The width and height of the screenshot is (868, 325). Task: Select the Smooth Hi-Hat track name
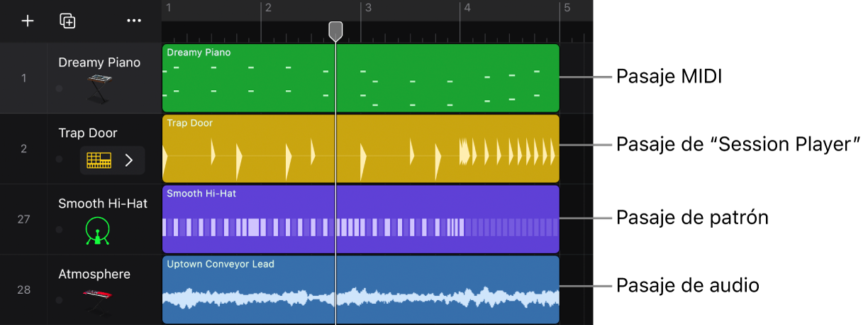tap(103, 203)
